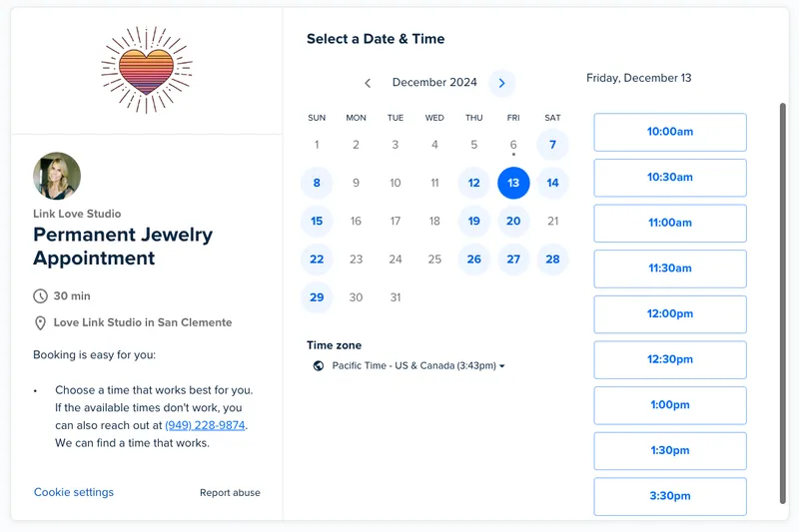Click the location pin icon
Screen dimensions: 799x532
tap(40, 322)
